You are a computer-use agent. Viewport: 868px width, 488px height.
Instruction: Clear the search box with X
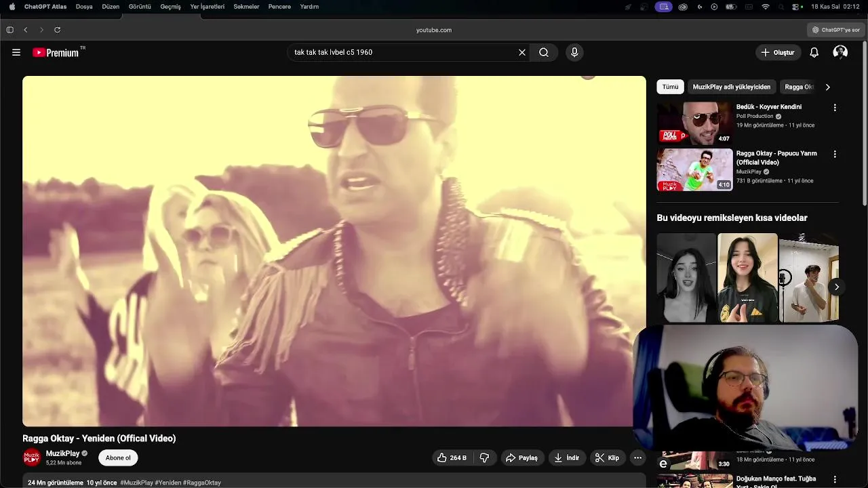pyautogui.click(x=522, y=52)
